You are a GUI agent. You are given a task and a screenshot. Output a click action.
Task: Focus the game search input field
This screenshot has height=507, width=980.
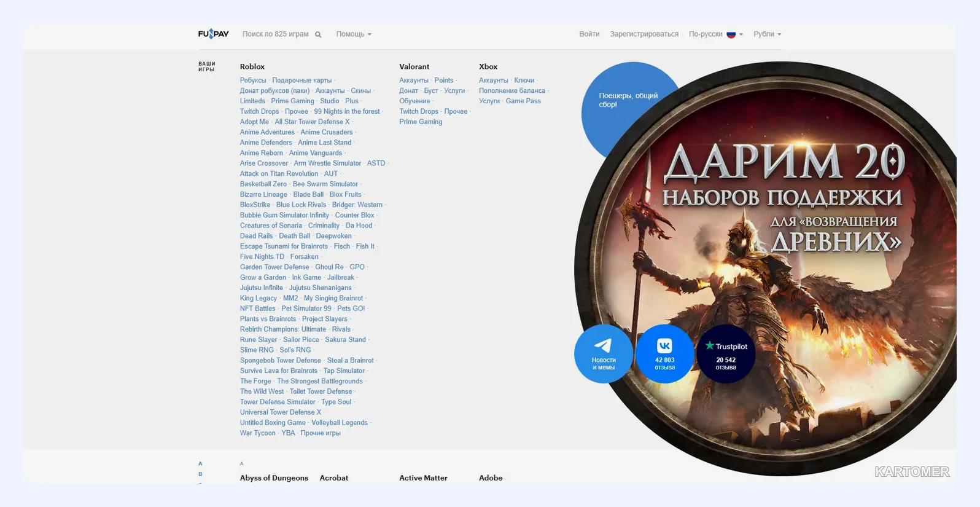(276, 34)
